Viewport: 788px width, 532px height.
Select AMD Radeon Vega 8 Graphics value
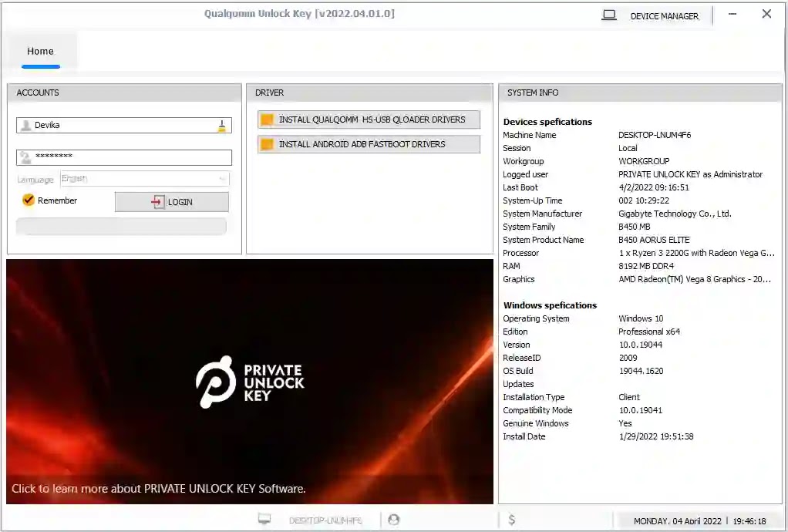[695, 279]
